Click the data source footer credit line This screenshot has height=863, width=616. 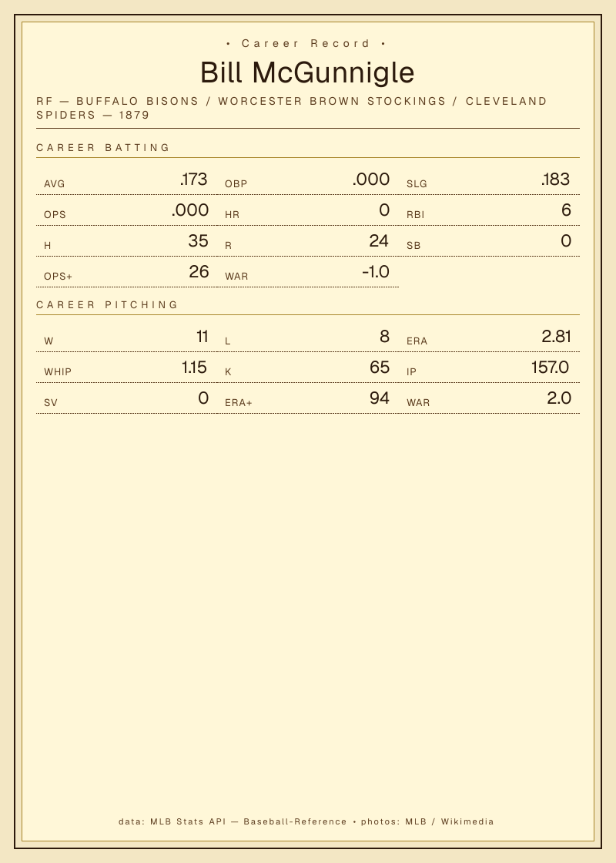306,821
